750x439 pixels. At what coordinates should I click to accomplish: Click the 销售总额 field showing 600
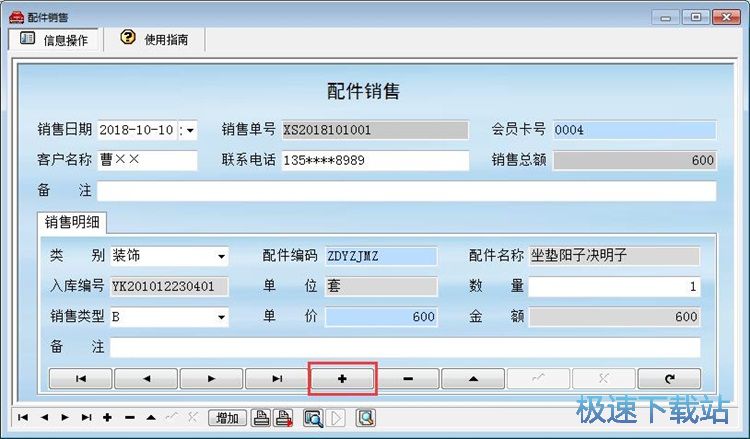635,160
